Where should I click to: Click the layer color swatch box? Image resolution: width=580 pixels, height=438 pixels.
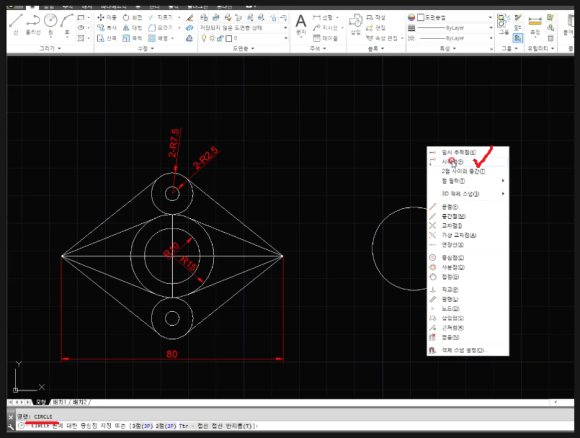click(229, 38)
